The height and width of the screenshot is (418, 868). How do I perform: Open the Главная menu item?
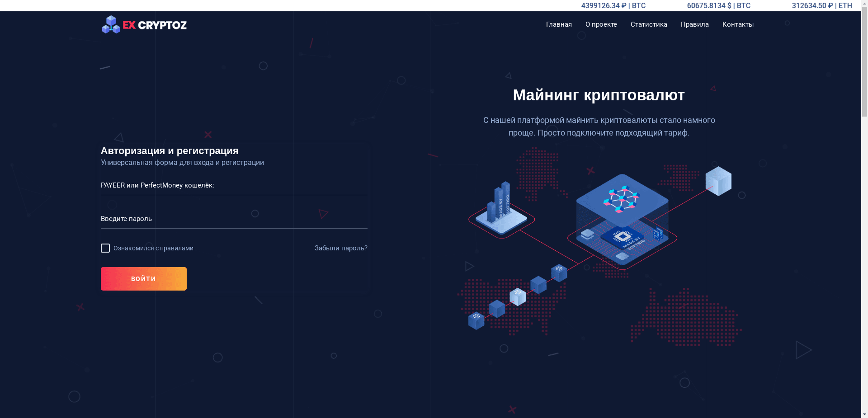[x=558, y=24]
